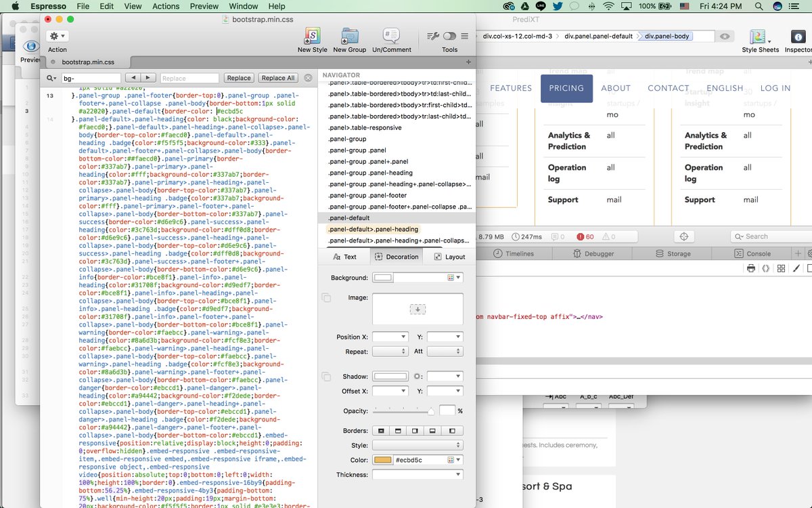The height and width of the screenshot is (508, 812).
Task: Click the Background color swatch
Action: click(384, 278)
